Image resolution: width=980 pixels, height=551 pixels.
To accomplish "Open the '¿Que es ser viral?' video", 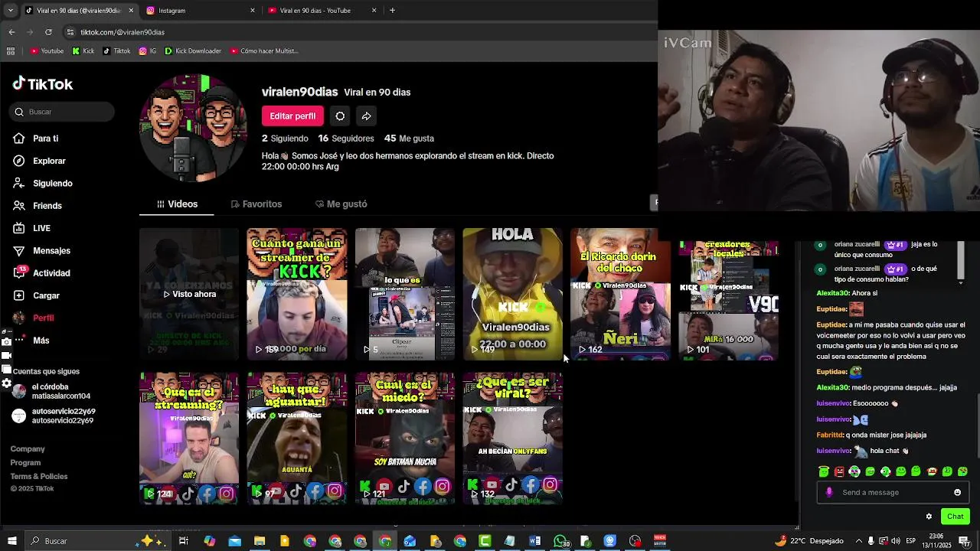I will [512, 439].
